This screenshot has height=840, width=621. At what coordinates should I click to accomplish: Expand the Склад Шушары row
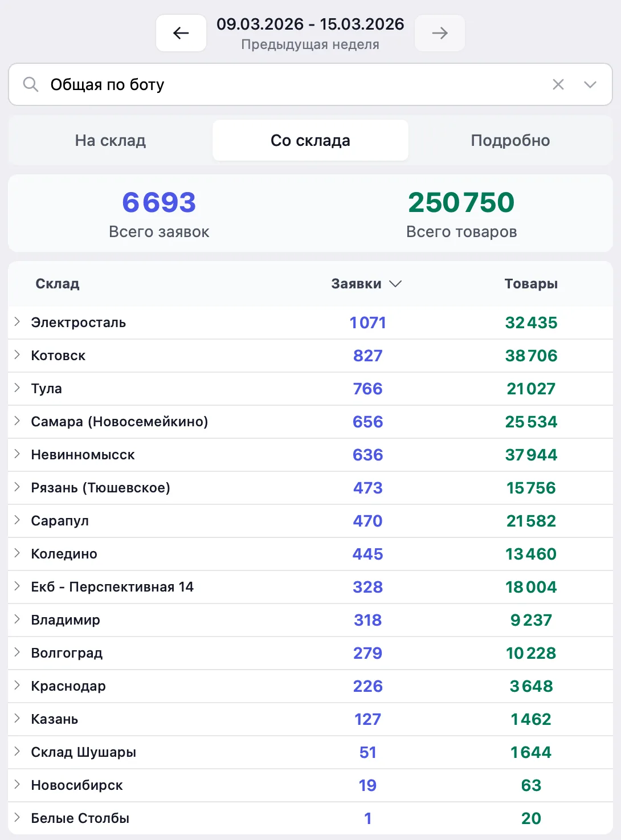tap(17, 752)
